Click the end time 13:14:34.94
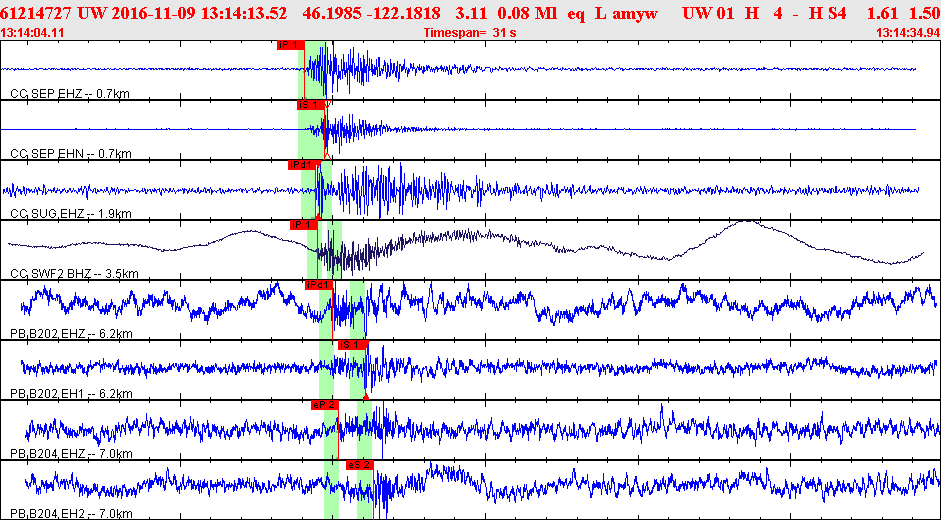 click(x=907, y=33)
